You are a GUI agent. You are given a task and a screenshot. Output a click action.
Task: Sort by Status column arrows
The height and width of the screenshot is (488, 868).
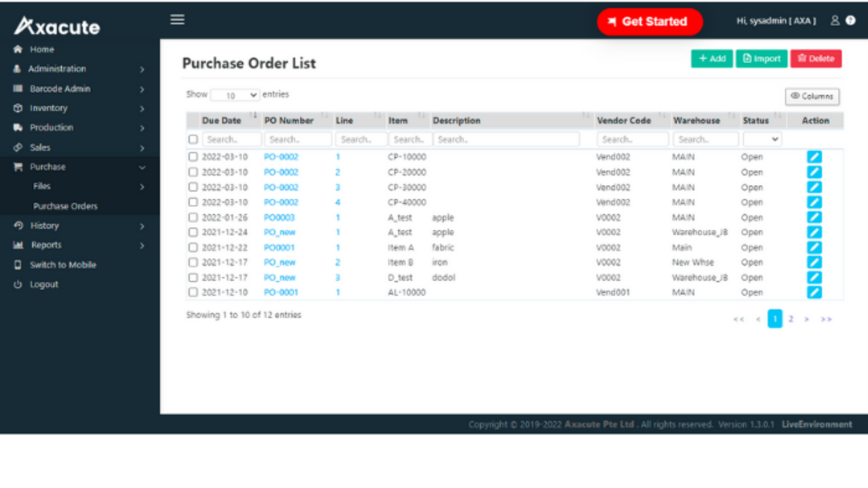(x=778, y=117)
